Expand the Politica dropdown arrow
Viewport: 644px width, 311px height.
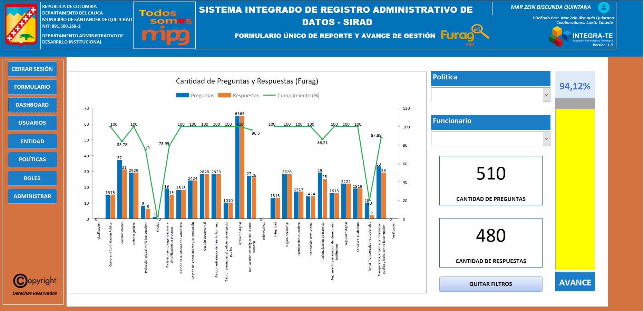tap(546, 95)
